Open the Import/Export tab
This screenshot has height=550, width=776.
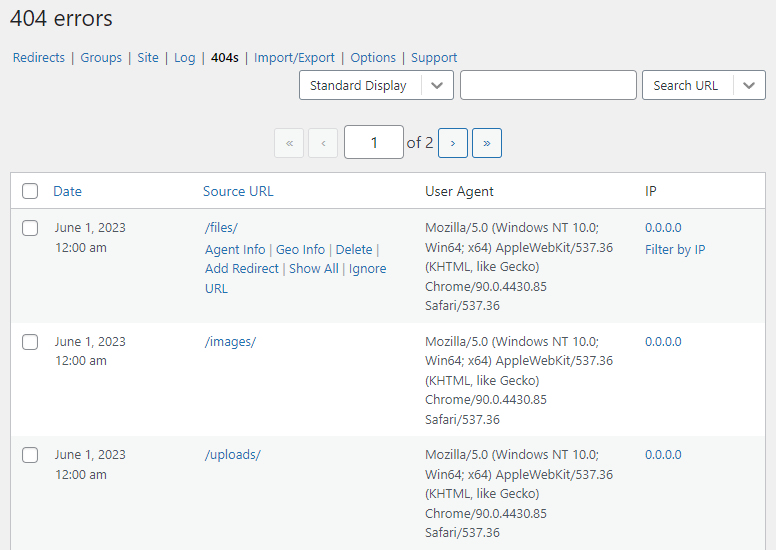click(x=294, y=58)
